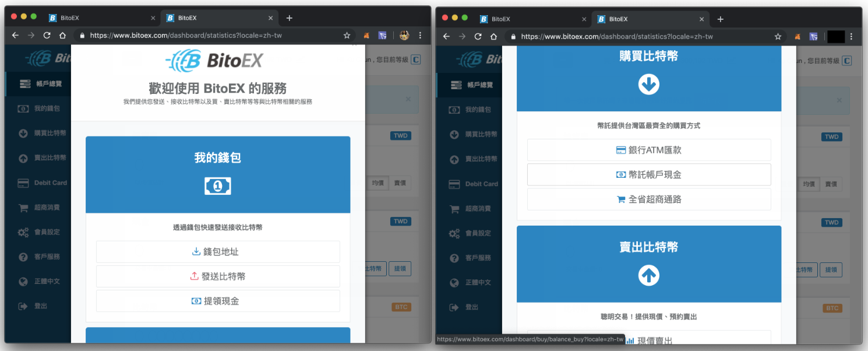Click the home icon in left browser window
This screenshot has height=351, width=868.
pyautogui.click(x=62, y=36)
